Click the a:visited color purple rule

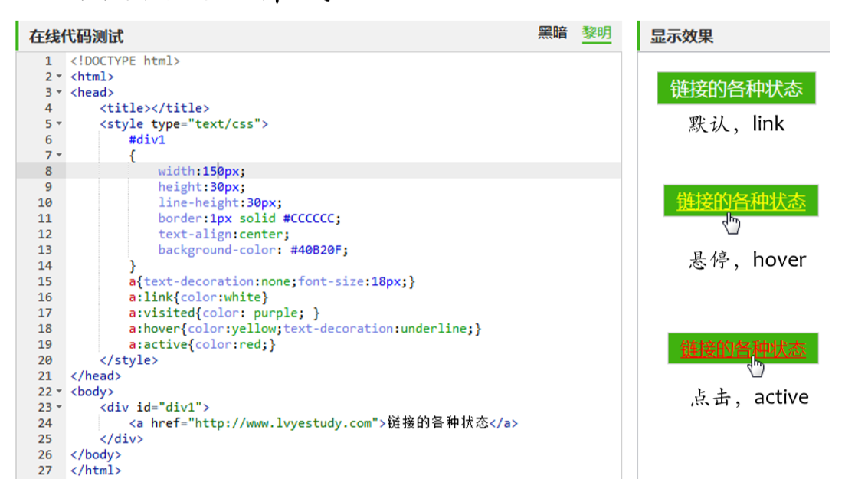[x=224, y=313]
